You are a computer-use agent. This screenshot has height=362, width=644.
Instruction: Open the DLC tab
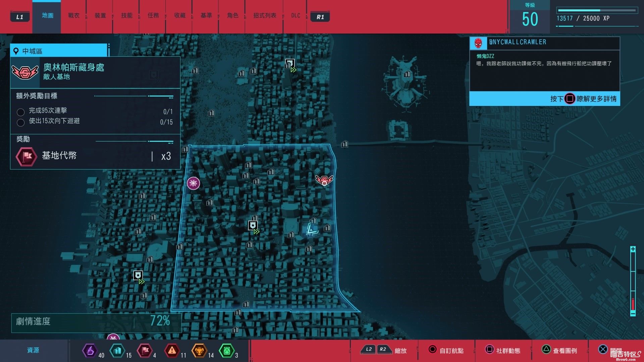click(296, 16)
